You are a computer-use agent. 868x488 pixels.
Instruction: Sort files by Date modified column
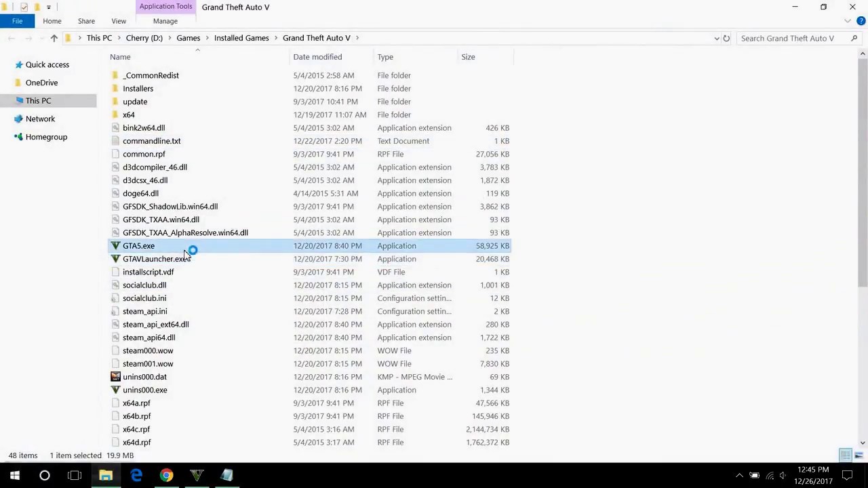(332, 57)
